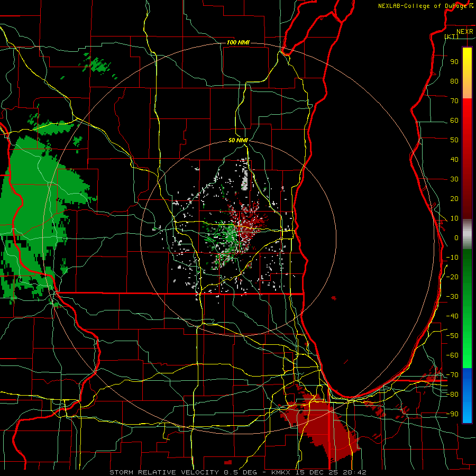
Task: Click the positive 30 value on the scale
Action: (454, 179)
